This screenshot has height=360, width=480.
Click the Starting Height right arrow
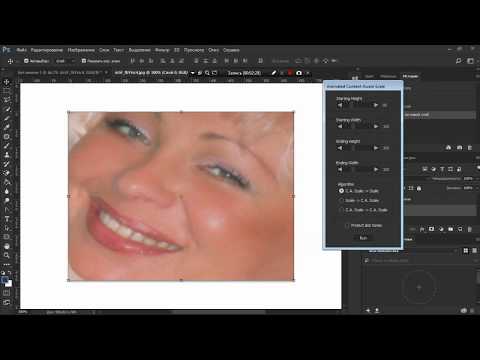click(x=376, y=105)
